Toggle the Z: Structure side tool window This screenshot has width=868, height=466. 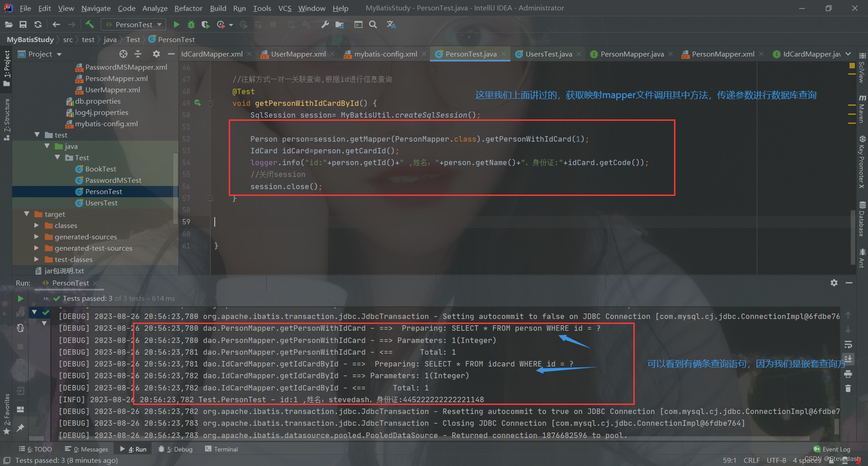pos(7,119)
